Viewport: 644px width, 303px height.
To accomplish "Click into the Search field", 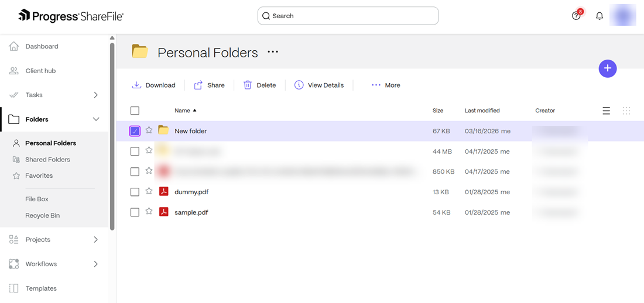I will (348, 16).
